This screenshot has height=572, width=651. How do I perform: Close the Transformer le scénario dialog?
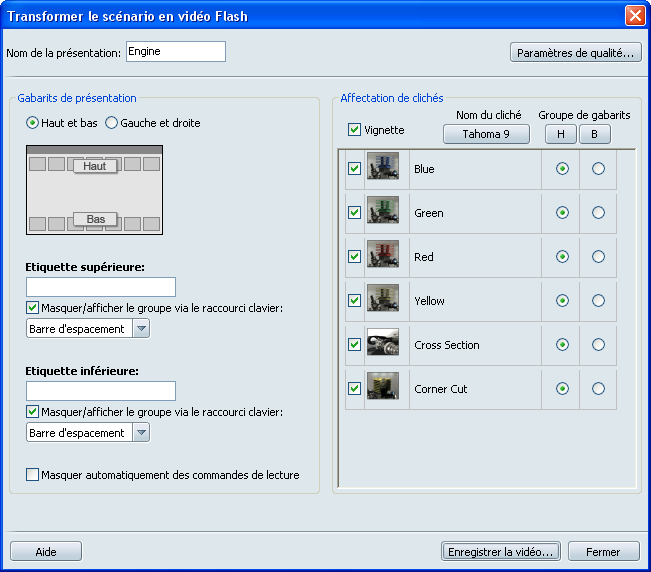(x=635, y=16)
